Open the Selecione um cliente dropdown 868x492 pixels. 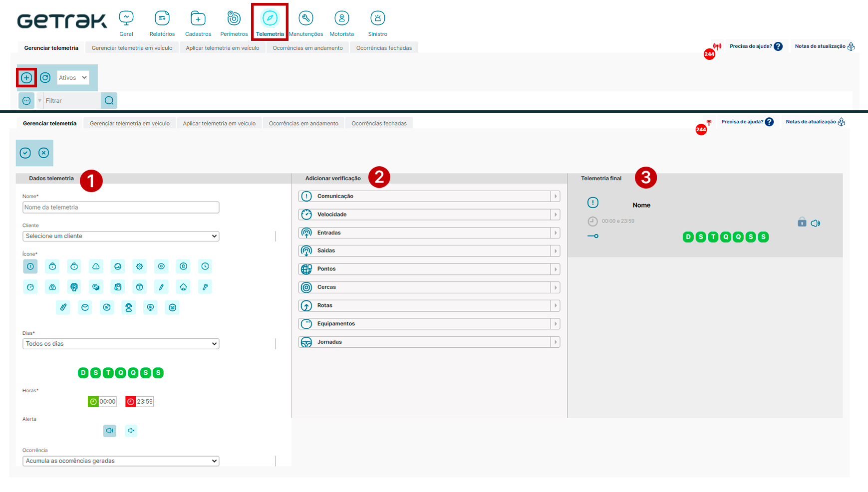pos(121,236)
